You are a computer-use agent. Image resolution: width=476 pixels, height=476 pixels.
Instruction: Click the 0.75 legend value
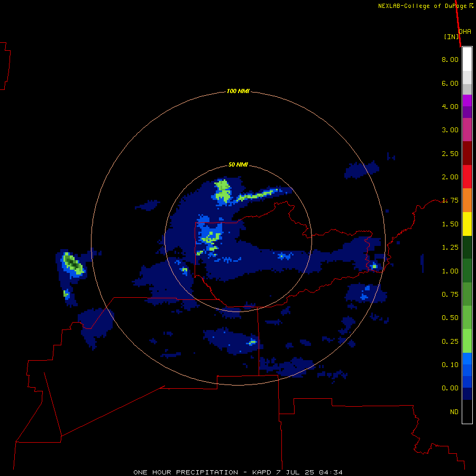[450, 295]
